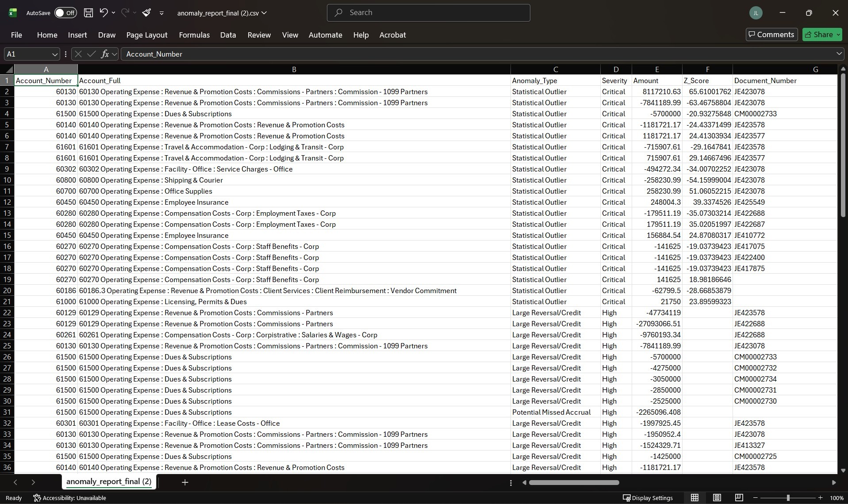Open the Undo history dropdown
The width and height of the screenshot is (848, 504).
tap(113, 13)
